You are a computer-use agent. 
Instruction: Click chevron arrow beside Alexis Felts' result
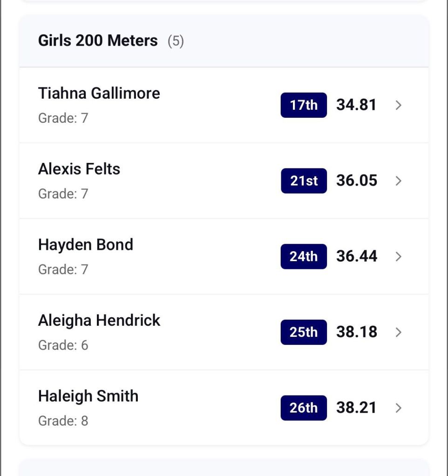pyautogui.click(x=398, y=181)
